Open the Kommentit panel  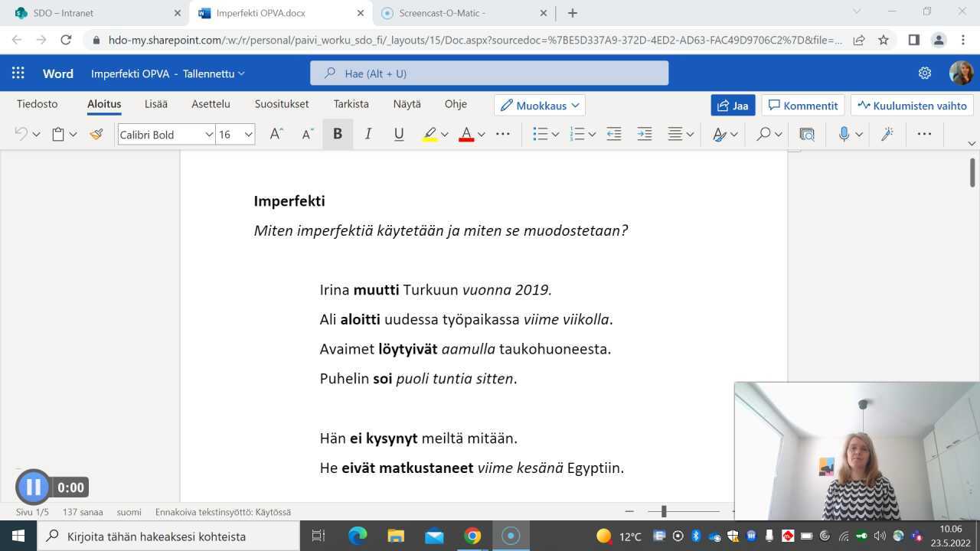pyautogui.click(x=803, y=106)
